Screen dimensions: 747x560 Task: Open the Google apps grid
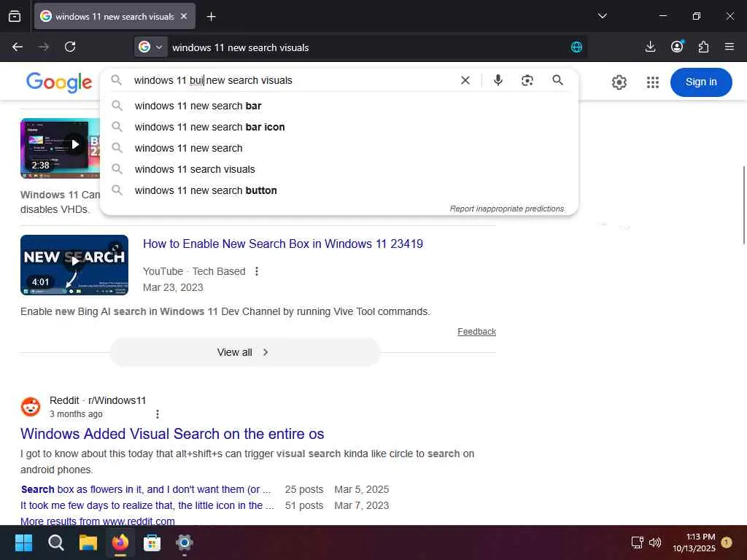(x=653, y=82)
